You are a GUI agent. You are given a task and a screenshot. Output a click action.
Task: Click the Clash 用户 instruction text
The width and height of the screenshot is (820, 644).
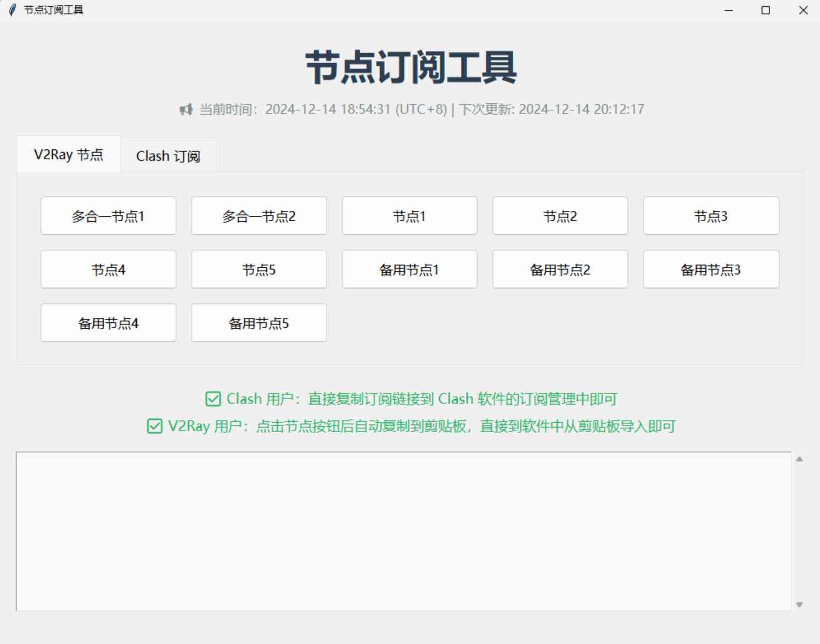tap(422, 399)
